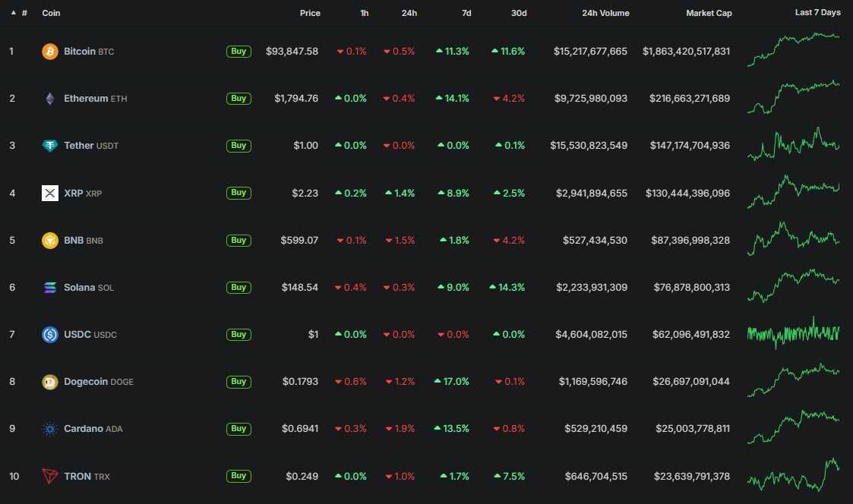Open the USDC 7-day sparkline chart
The width and height of the screenshot is (853, 504).
click(793, 333)
